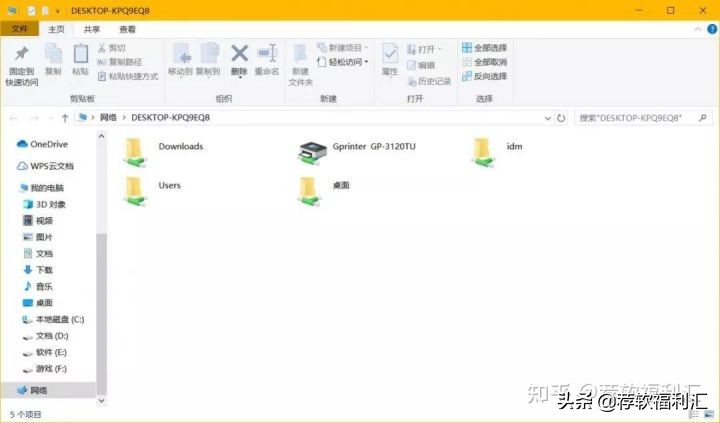
Task: Click the Back navigation arrow
Action: [x=14, y=118]
